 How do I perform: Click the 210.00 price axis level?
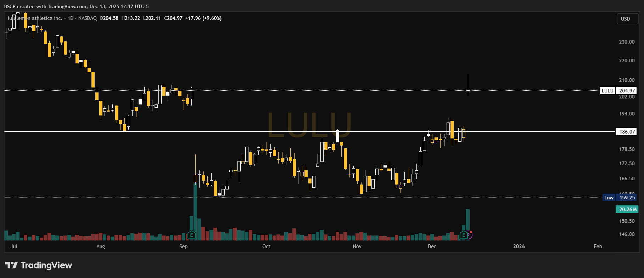pyautogui.click(x=627, y=80)
